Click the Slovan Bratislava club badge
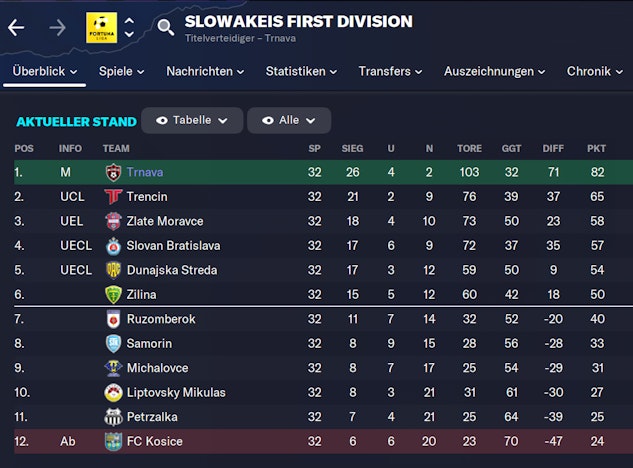This screenshot has width=633, height=468. pos(113,246)
